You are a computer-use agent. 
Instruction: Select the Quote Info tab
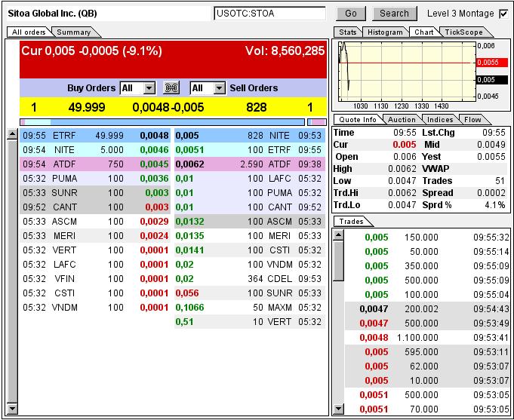[357, 120]
